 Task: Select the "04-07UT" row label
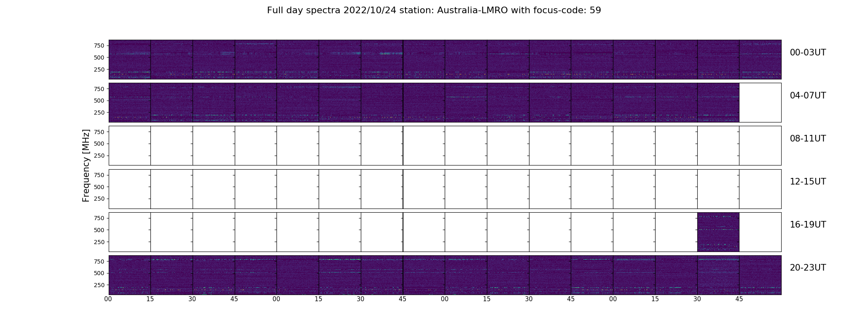point(808,96)
